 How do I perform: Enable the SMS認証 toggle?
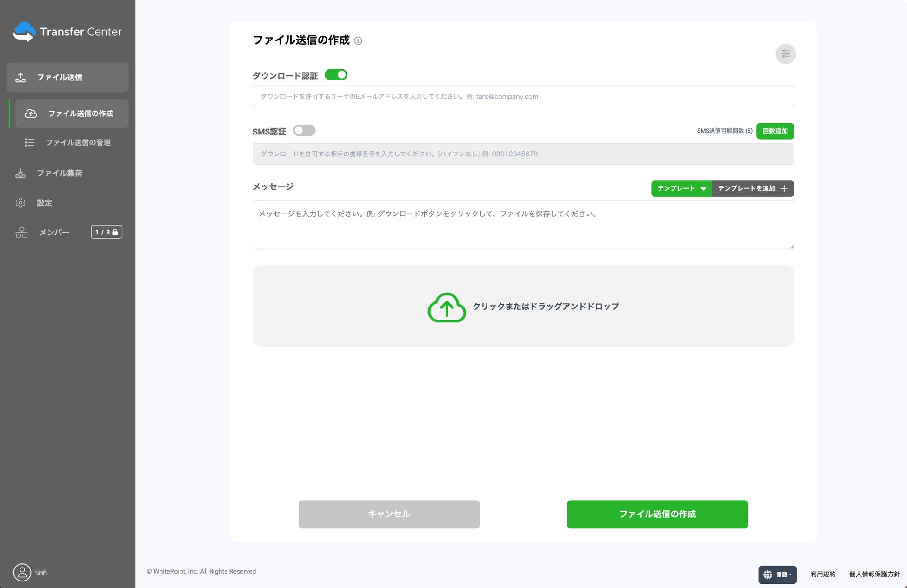(304, 131)
